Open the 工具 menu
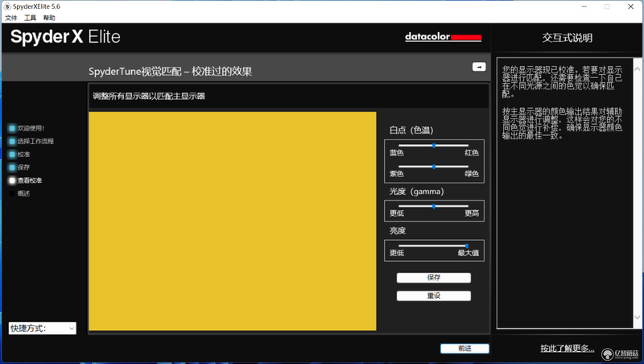644x364 pixels. tap(30, 18)
